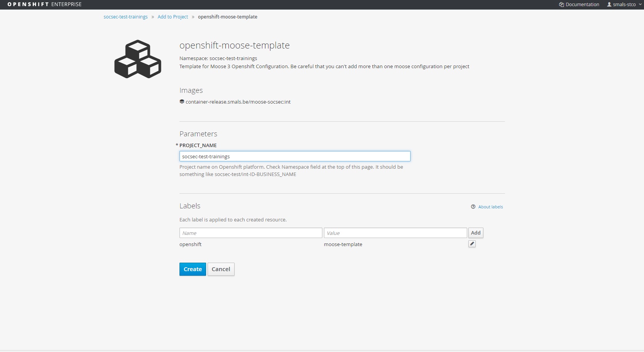
Task: Expand the smals-stco account dropdown arrow
Action: [x=640, y=5]
